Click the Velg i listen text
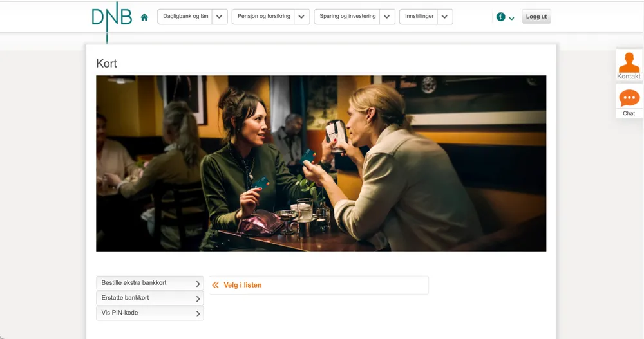This screenshot has height=339, width=644. 242,285
